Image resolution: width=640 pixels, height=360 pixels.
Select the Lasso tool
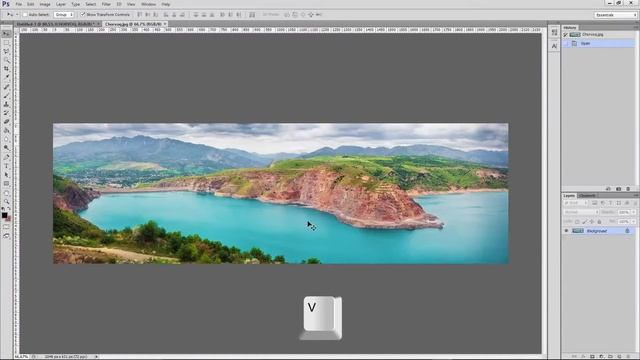coord(6,51)
